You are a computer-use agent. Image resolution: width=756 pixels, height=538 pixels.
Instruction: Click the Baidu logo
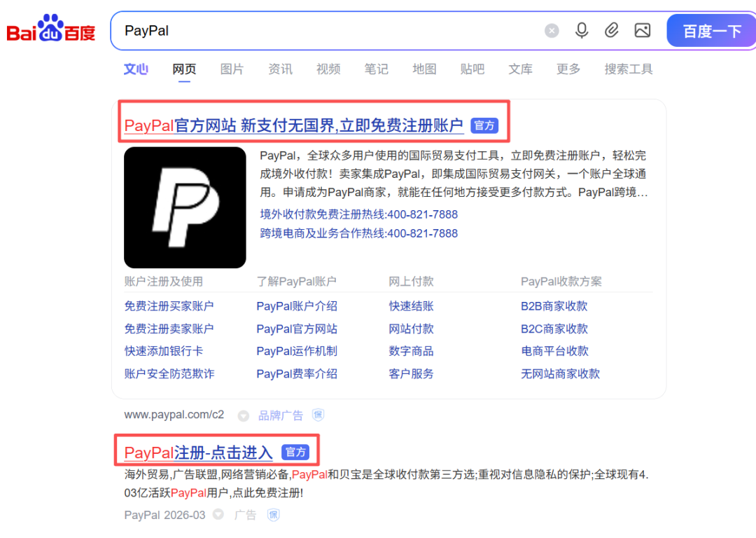point(50,29)
